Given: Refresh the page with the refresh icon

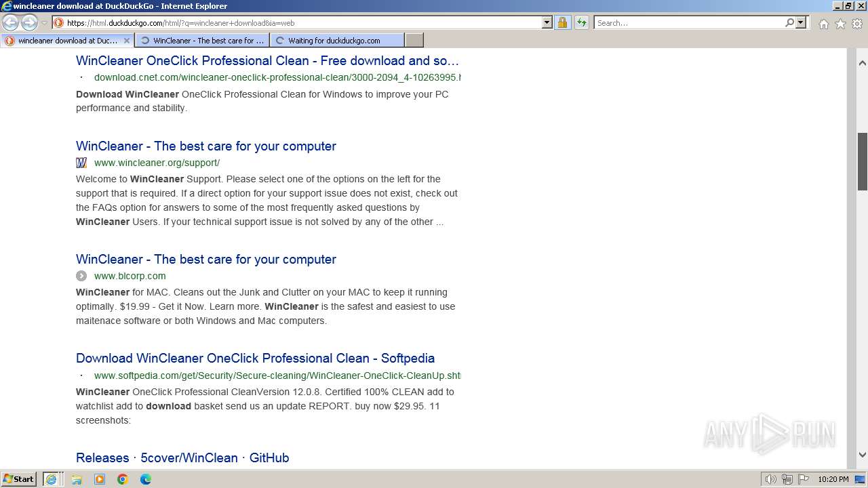Looking at the screenshot, I should (x=581, y=22).
